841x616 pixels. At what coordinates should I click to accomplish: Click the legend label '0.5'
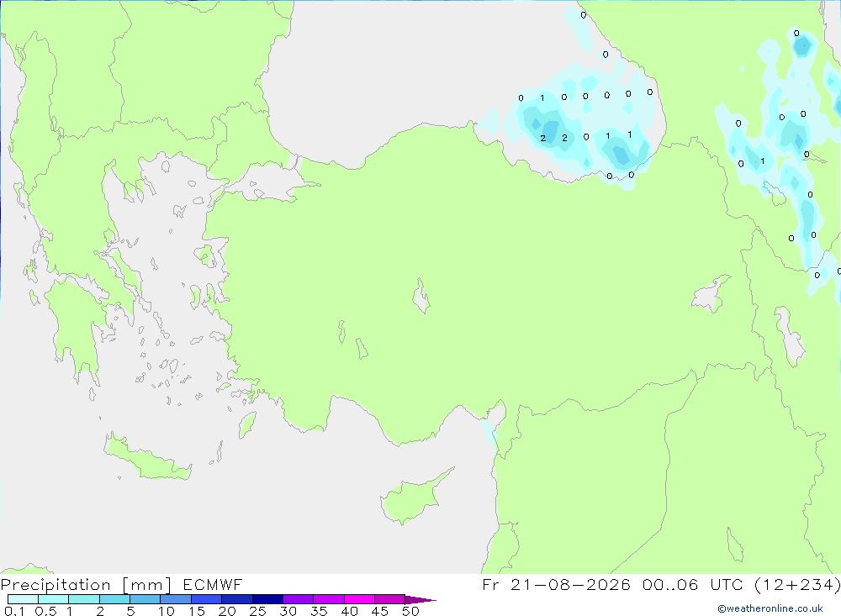click(x=45, y=611)
